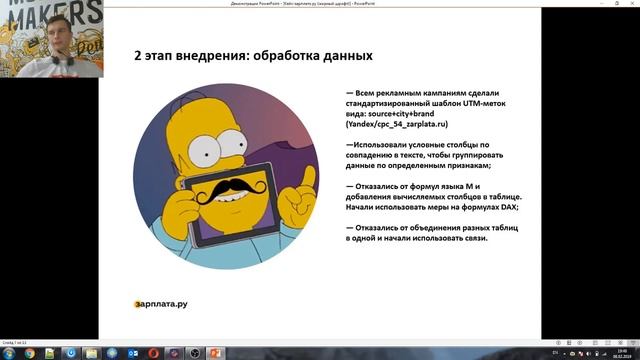Click bullet 'Всем рекламным кампаниям сделали'
This screenshot has height=360, width=640.
422,93
